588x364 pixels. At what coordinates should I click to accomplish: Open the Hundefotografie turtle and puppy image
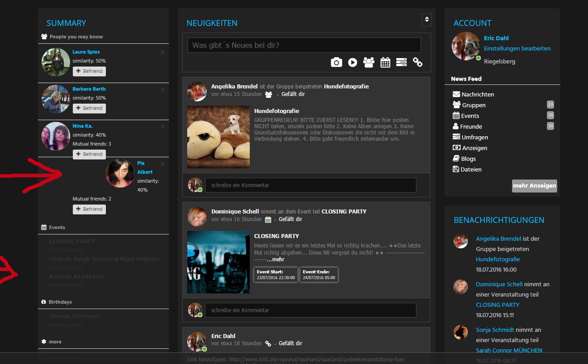click(218, 137)
